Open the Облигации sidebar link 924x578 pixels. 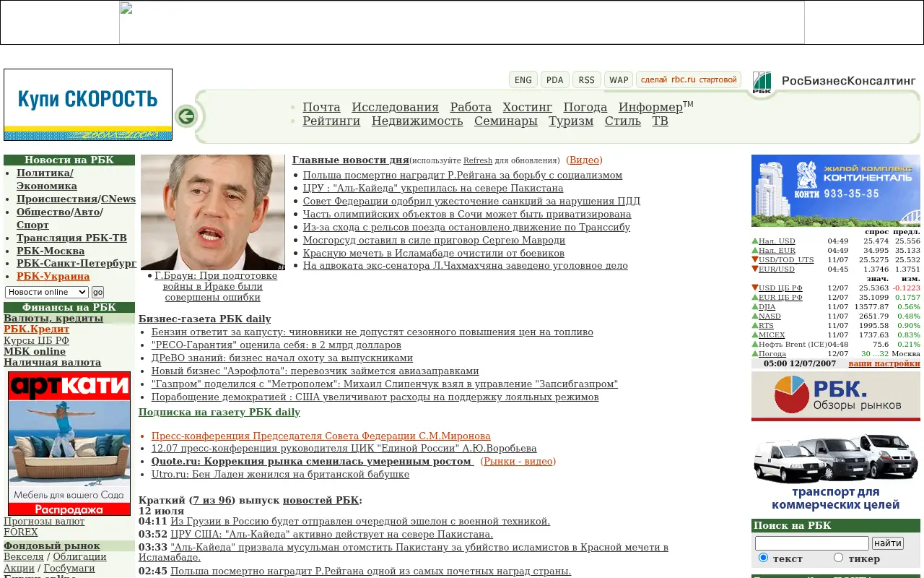pyautogui.click(x=79, y=556)
